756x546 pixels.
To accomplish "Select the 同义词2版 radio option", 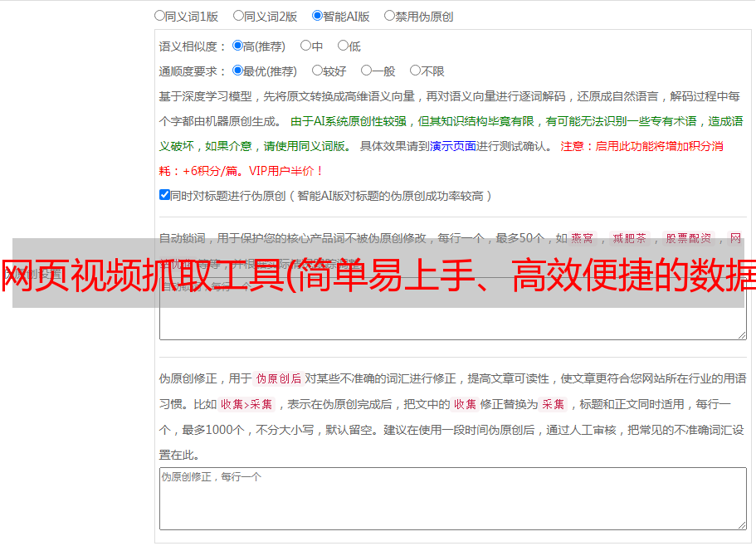I will [238, 16].
